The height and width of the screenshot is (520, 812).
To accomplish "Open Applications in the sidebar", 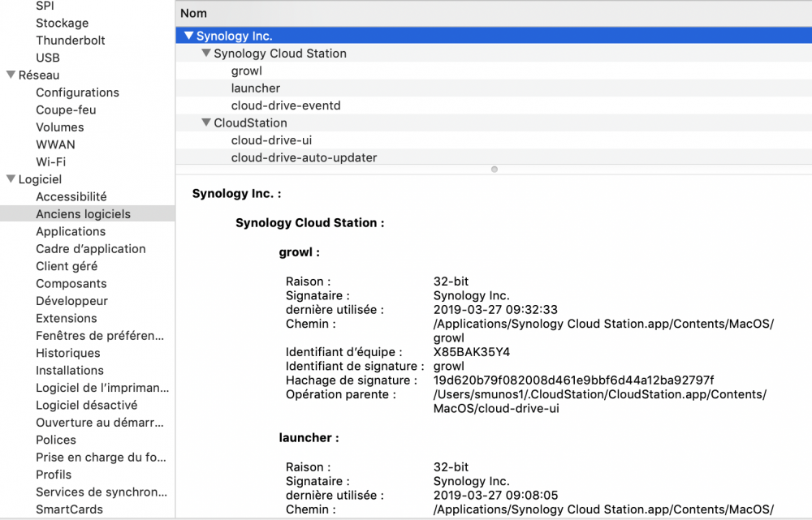I will click(x=71, y=231).
